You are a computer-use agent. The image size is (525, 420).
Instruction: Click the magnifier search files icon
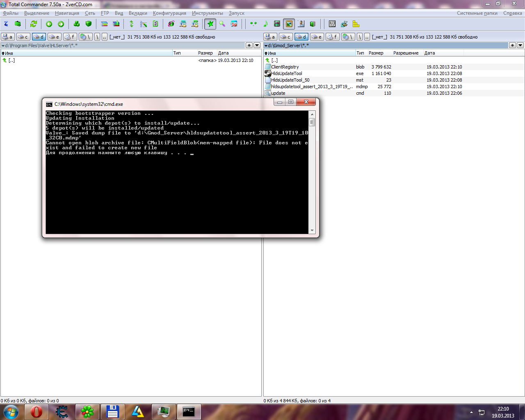point(222,24)
